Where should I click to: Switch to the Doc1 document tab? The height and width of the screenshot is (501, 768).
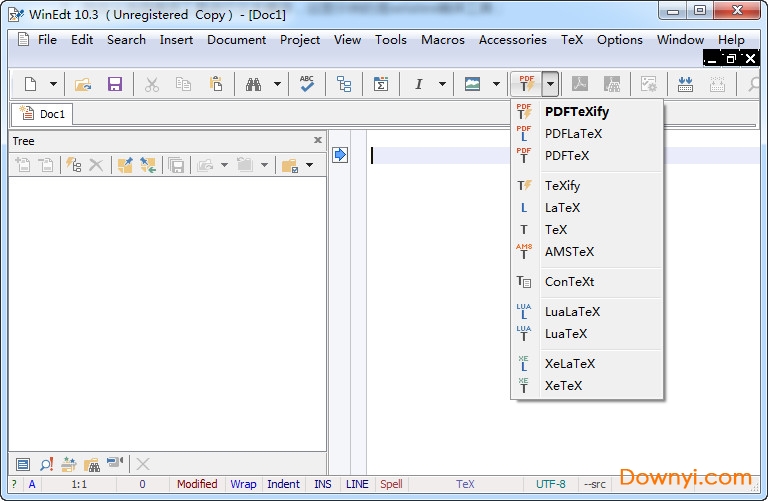(43, 114)
